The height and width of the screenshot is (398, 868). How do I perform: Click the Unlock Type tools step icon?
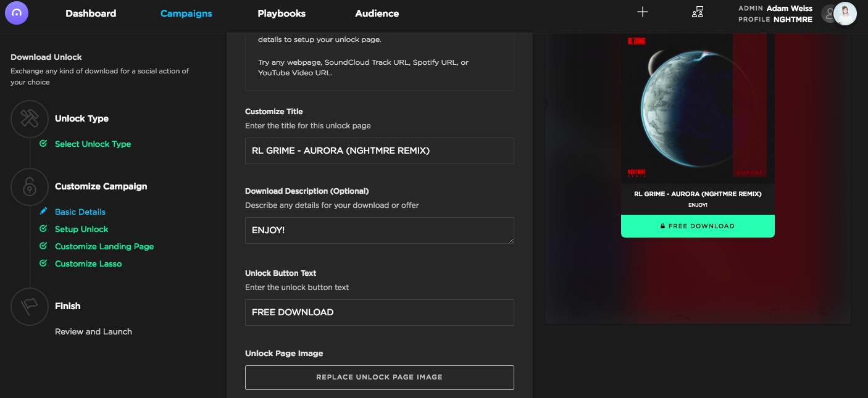click(30, 118)
